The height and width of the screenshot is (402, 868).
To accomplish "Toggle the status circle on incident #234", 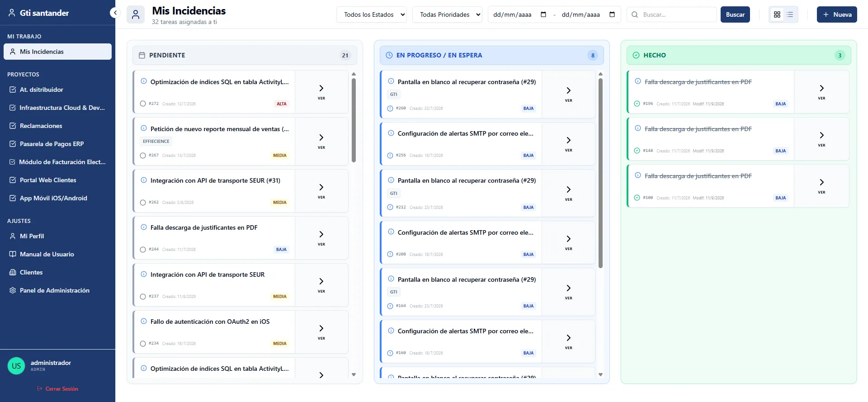I will (143, 343).
